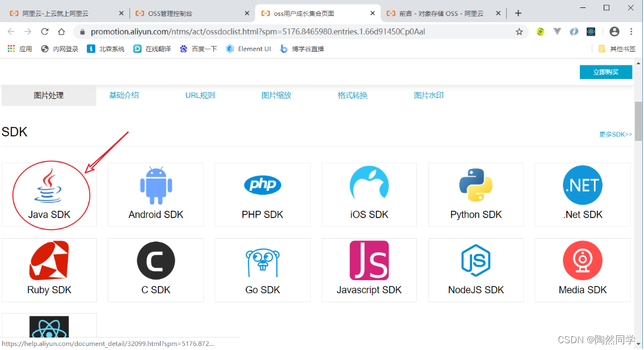Open the Java SDK icon

click(x=48, y=185)
